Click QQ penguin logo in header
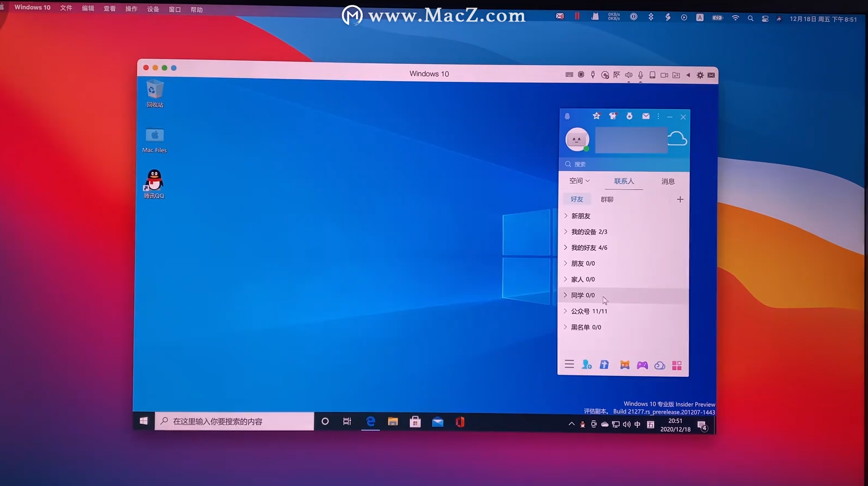The image size is (868, 486). point(567,116)
